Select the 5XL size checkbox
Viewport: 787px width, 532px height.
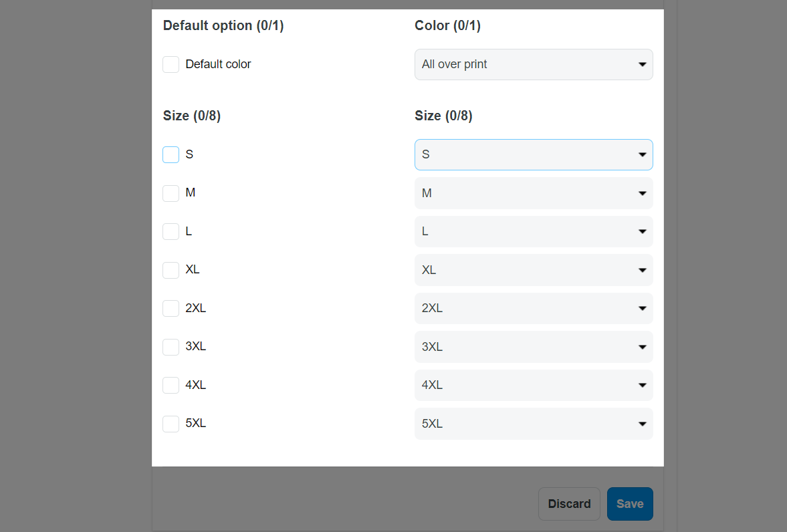[171, 424]
